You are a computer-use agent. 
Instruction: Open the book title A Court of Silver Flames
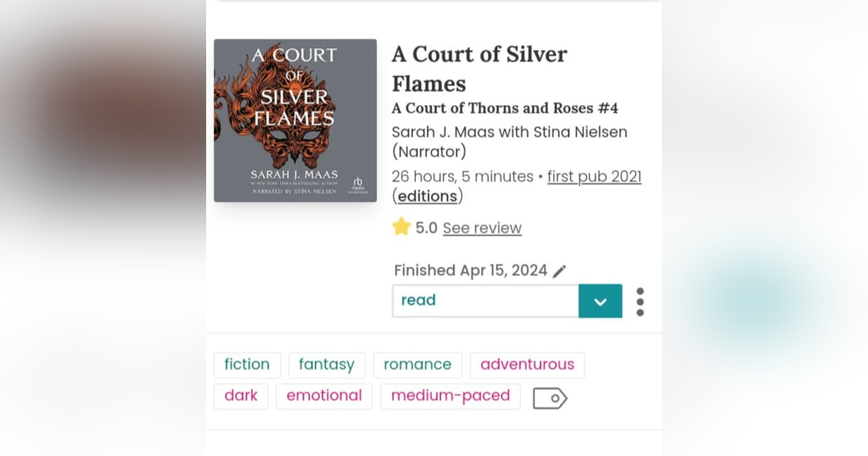479,68
